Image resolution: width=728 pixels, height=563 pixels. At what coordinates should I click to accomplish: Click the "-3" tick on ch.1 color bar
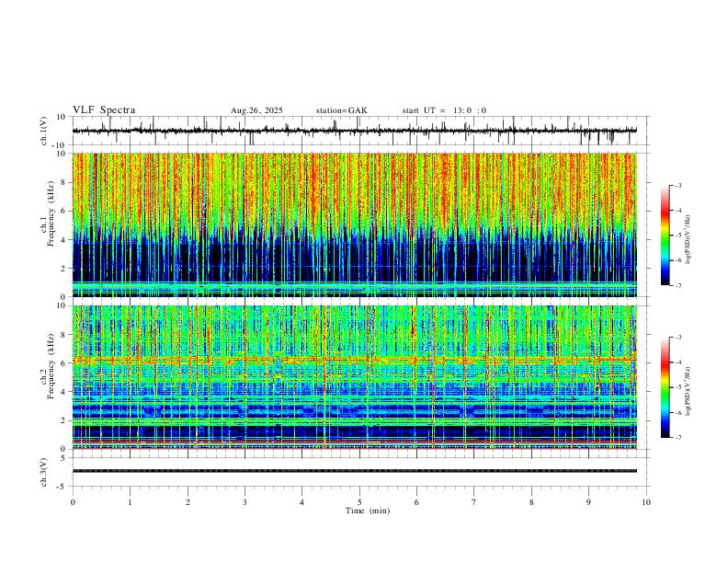[x=678, y=185]
